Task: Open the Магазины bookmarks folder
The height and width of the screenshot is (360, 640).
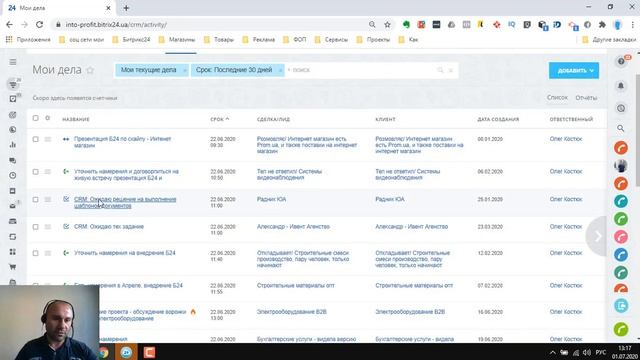Action: (177, 40)
